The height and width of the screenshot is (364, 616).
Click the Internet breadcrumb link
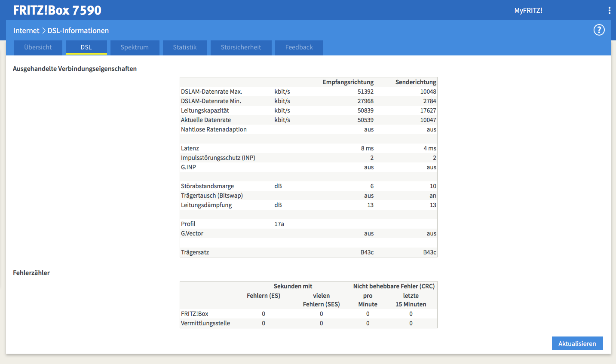(26, 31)
